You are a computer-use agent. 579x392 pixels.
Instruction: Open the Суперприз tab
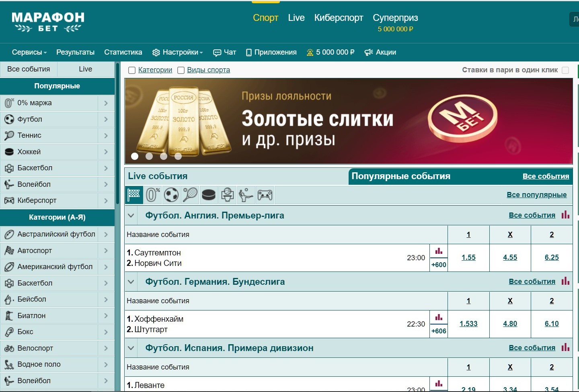395,22
